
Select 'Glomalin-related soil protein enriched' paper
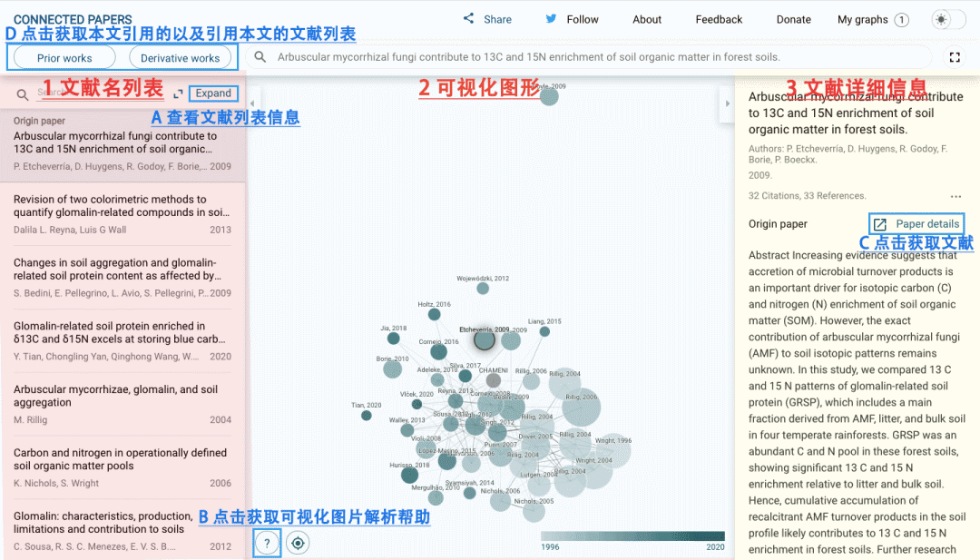[122, 341]
